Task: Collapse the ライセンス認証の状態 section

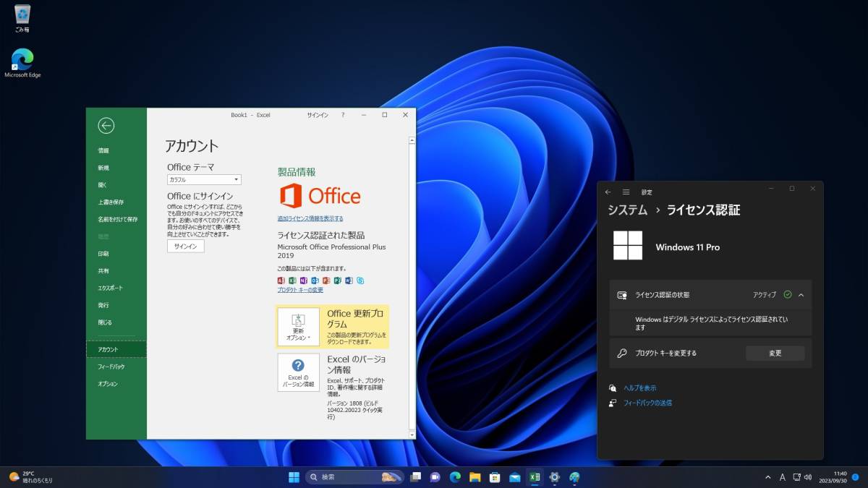Action: coord(801,295)
